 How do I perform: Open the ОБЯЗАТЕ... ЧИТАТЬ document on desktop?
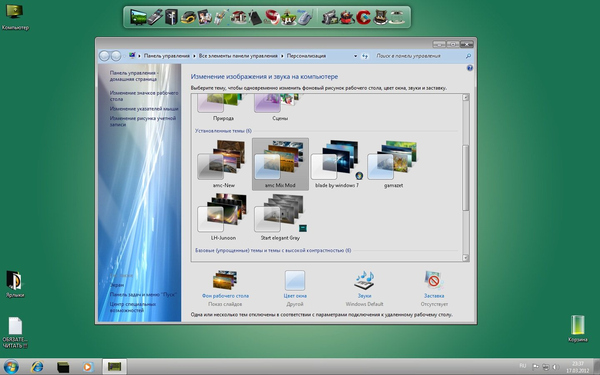point(15,332)
